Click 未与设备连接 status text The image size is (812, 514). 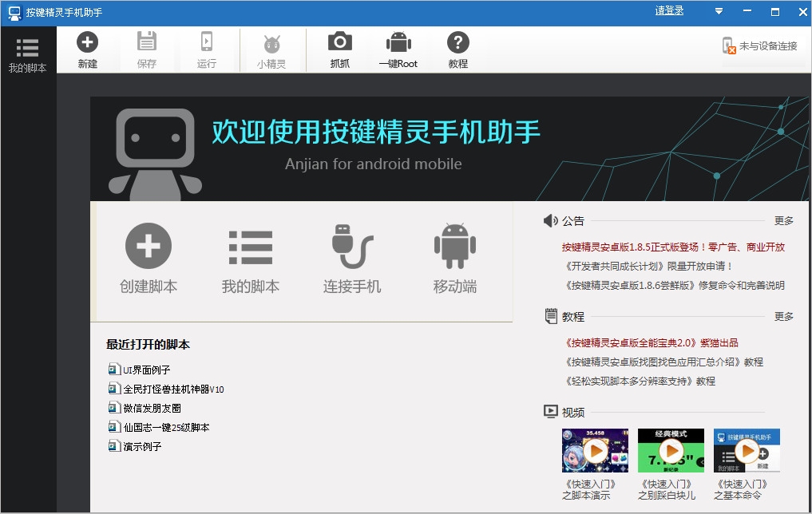tap(768, 46)
